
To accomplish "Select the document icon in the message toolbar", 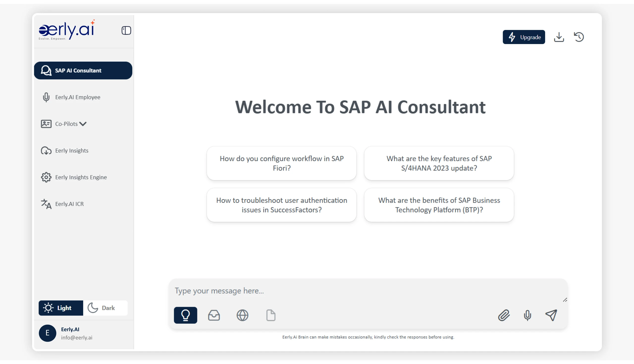I will (270, 315).
